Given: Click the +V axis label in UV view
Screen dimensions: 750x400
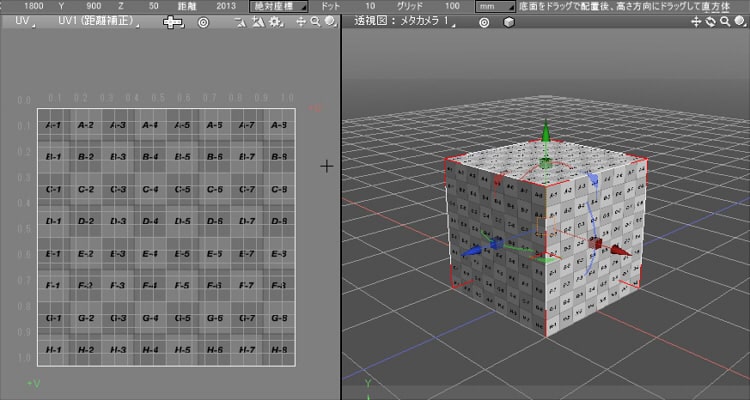Looking at the screenshot, I should [x=33, y=384].
